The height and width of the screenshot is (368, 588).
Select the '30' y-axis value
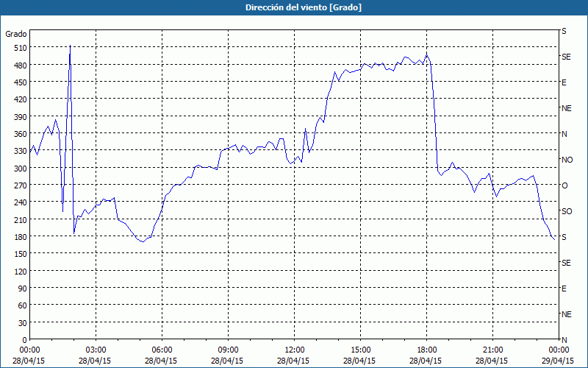[x=23, y=323]
